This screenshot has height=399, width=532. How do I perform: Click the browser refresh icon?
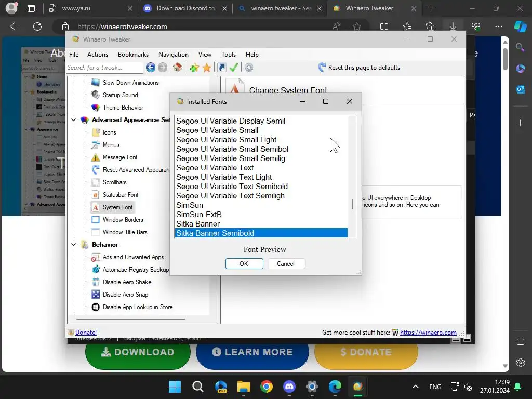pos(37,26)
